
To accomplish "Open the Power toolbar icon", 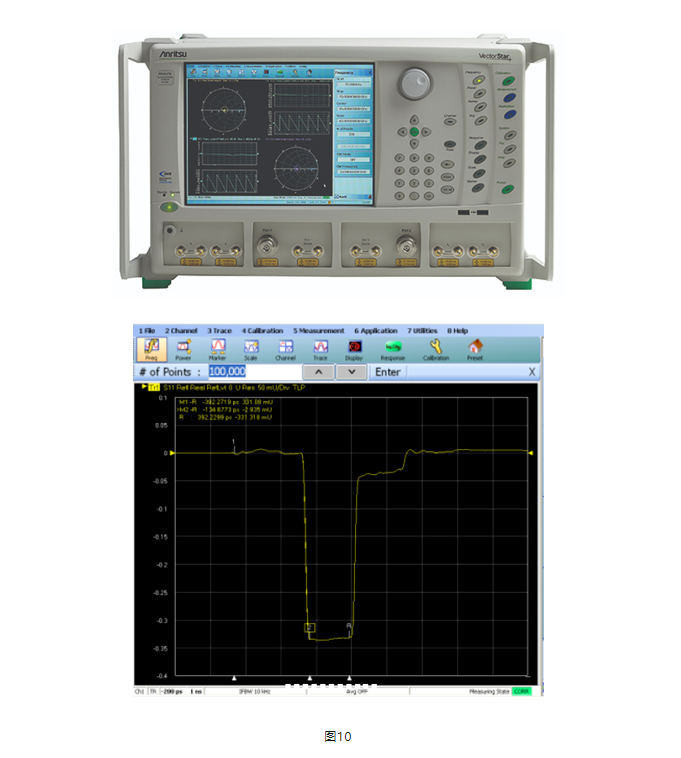I will [x=183, y=347].
